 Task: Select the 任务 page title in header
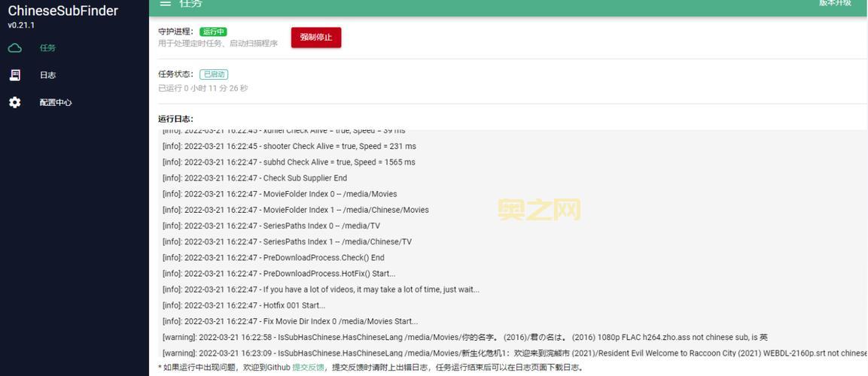point(191,3)
